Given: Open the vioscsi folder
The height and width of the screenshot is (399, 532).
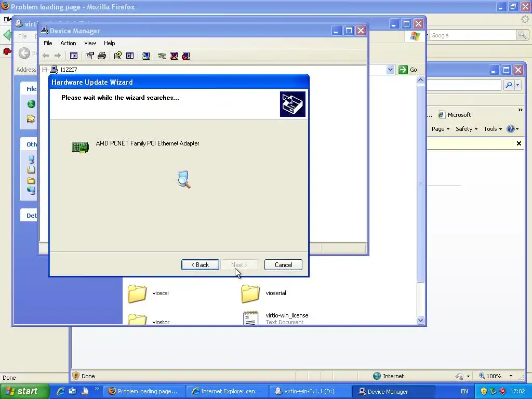Looking at the screenshot, I should coord(149,293).
